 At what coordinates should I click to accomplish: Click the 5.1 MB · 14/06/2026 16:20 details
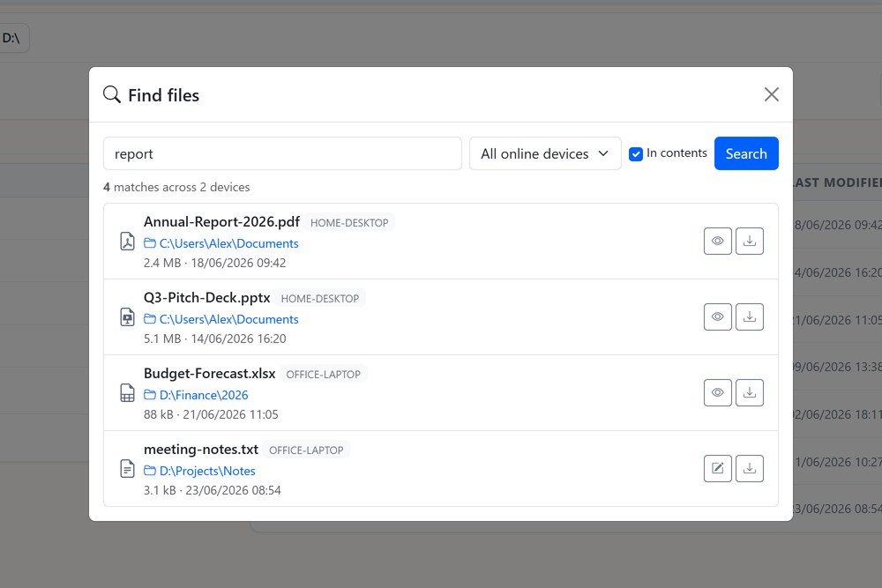[215, 339]
